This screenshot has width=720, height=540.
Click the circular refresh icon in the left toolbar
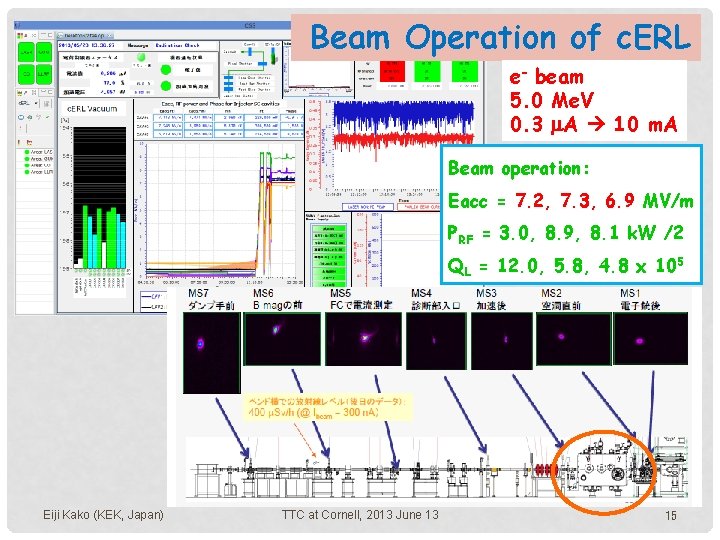[21, 118]
